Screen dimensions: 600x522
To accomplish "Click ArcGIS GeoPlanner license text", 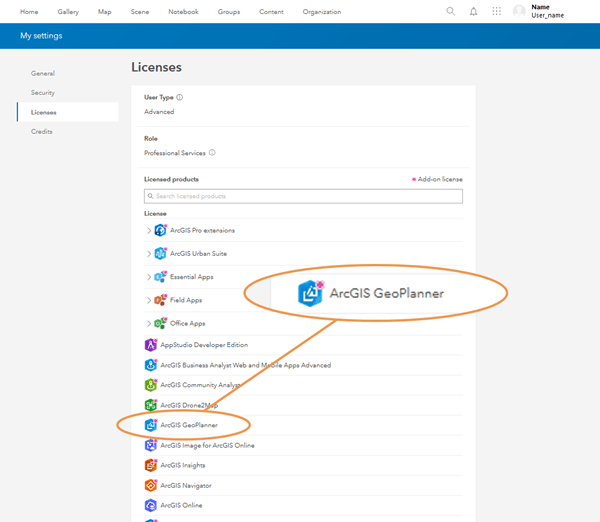I will [189, 425].
